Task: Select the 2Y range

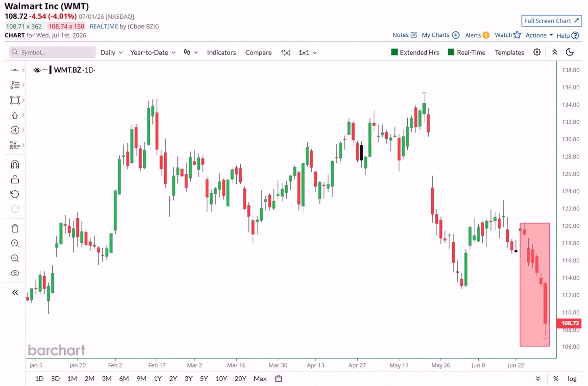Action: click(173, 379)
